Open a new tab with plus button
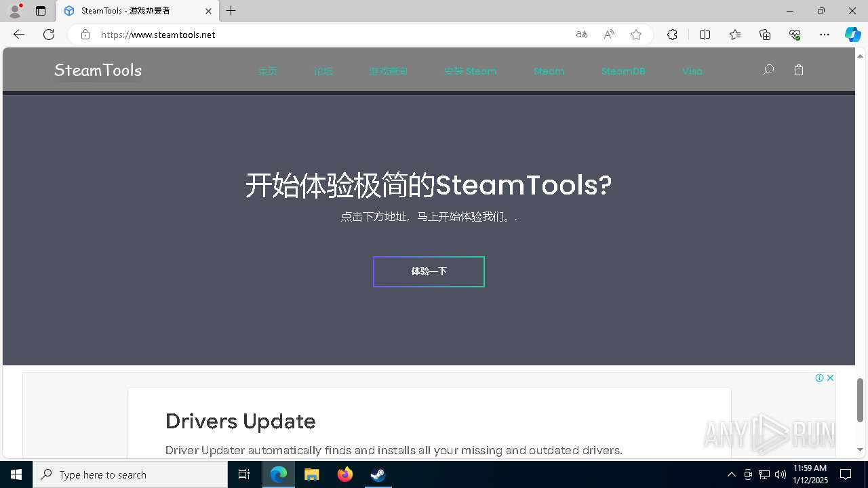This screenshot has width=868, height=488. point(231,11)
